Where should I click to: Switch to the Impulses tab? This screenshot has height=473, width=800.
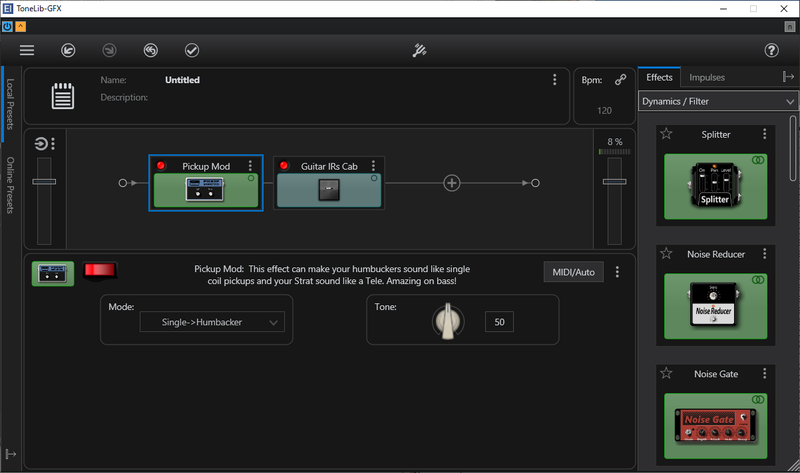tap(707, 78)
